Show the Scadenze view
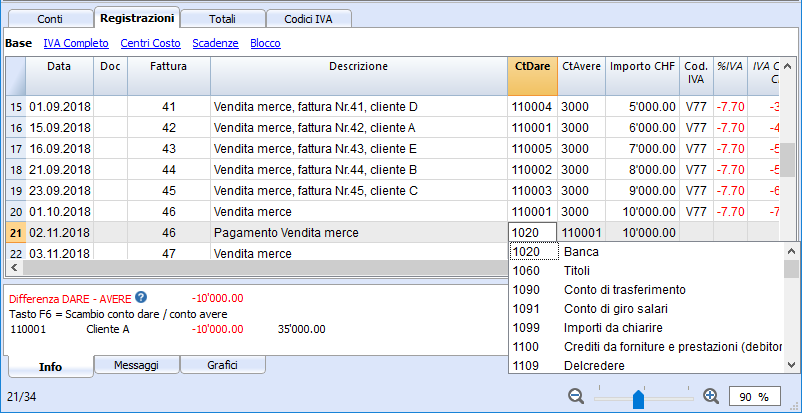This screenshot has width=802, height=413. (x=215, y=44)
